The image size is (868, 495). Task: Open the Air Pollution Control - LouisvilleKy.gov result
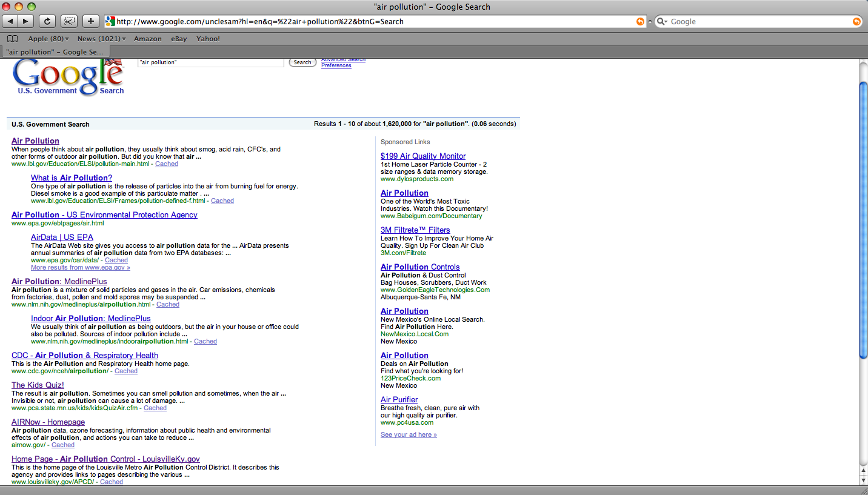pyautogui.click(x=105, y=459)
